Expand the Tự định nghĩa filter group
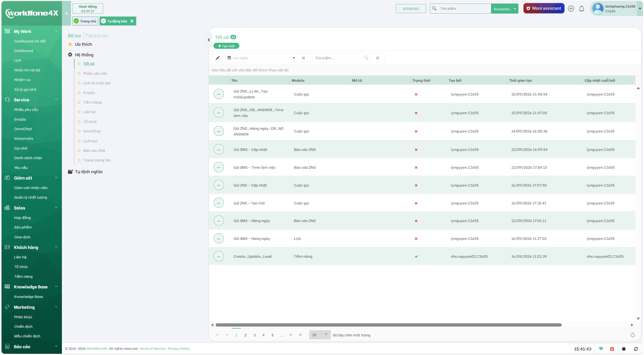Screen dimensions: 644x355 pyautogui.click(x=86, y=172)
